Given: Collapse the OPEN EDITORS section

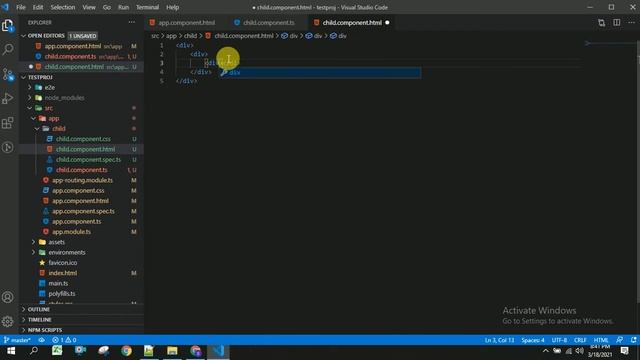Looking at the screenshot, I should pyautogui.click(x=24, y=36).
